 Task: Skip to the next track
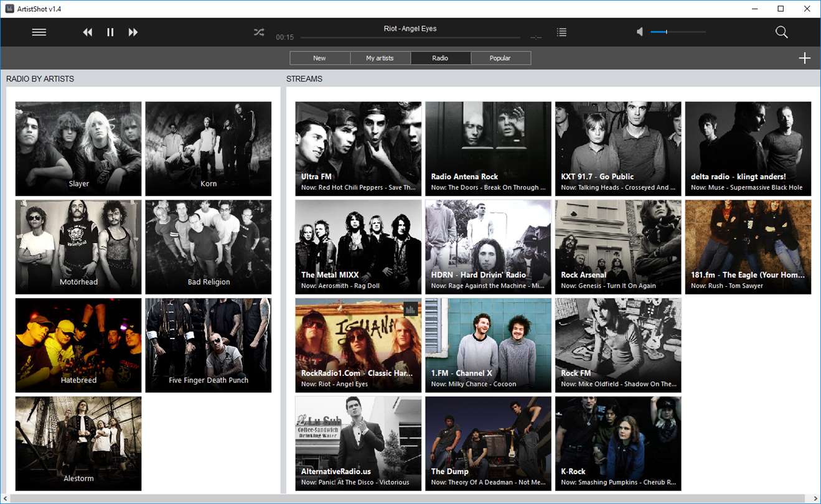(133, 32)
